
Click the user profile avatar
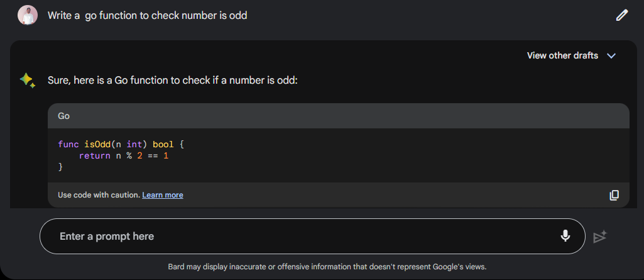pos(28,15)
